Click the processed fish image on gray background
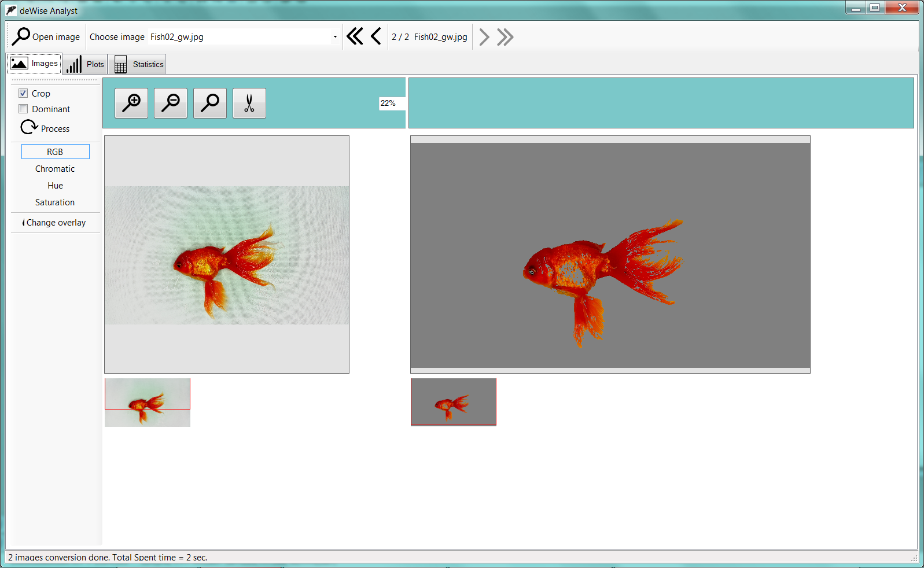This screenshot has width=924, height=568. click(610, 255)
